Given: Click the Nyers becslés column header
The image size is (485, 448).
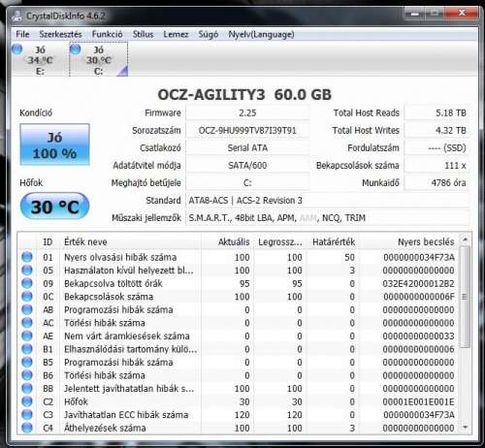Looking at the screenshot, I should 409,241.
